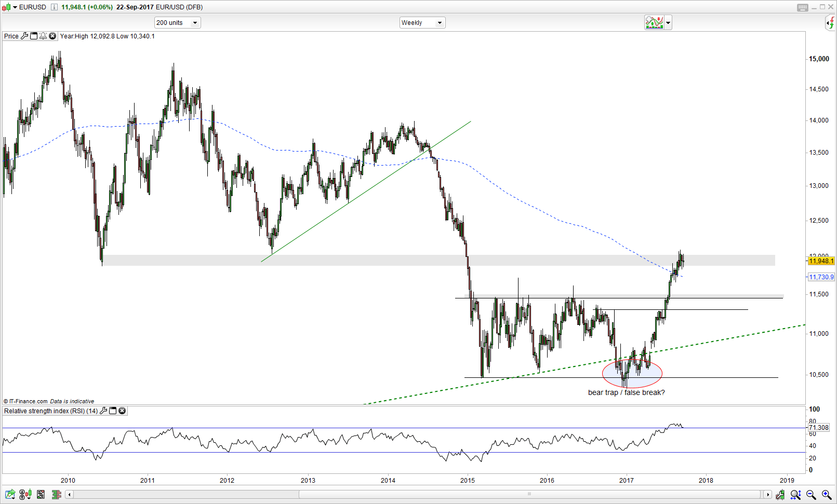
Task: Select the order book icon in bottom toolbar
Action: 56,494
